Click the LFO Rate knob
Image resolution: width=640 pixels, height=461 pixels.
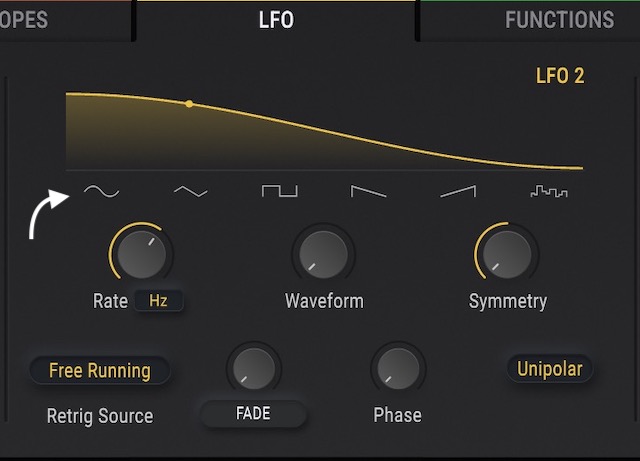click(x=141, y=254)
